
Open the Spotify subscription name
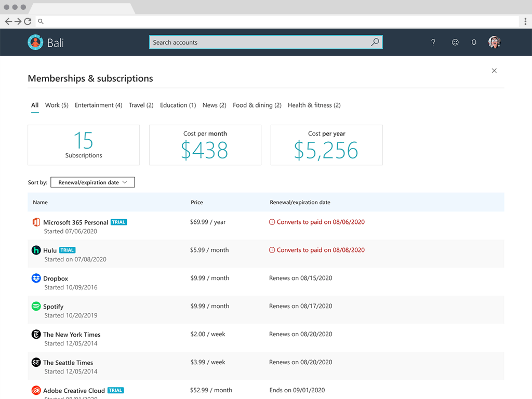(54, 307)
